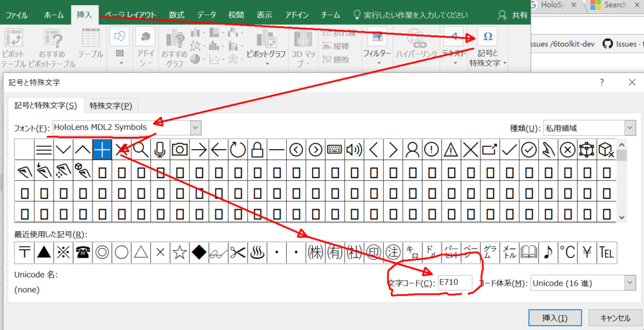Open the 表示 ribbon tab
This screenshot has width=644, height=330.
[265, 15]
